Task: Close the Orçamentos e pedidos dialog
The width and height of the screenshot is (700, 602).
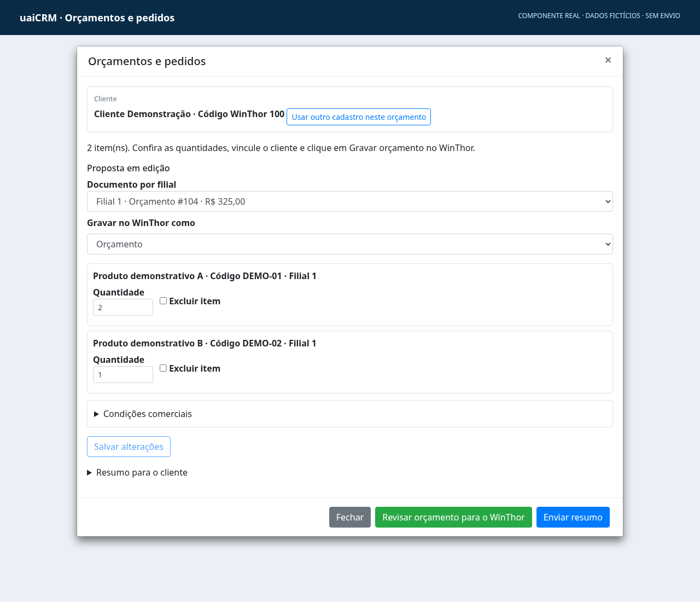Action: coord(608,60)
